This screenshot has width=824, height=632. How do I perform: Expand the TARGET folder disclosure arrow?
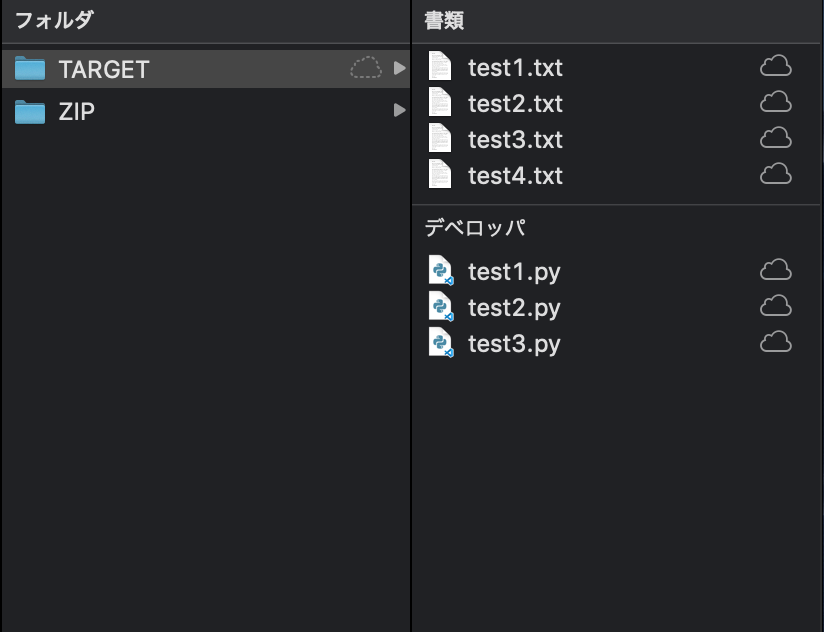point(399,68)
